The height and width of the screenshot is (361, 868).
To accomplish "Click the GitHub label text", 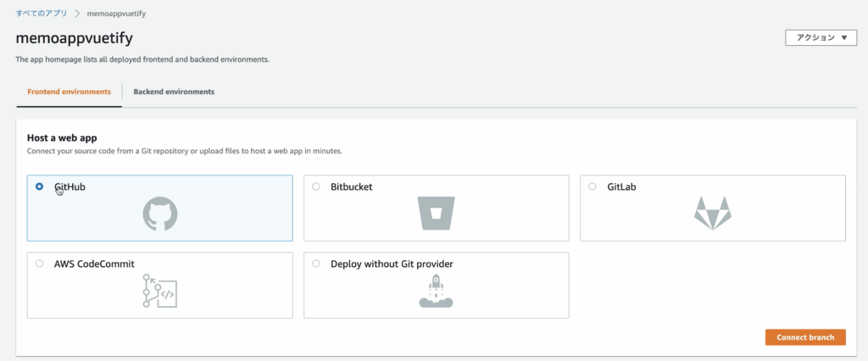I will (70, 186).
